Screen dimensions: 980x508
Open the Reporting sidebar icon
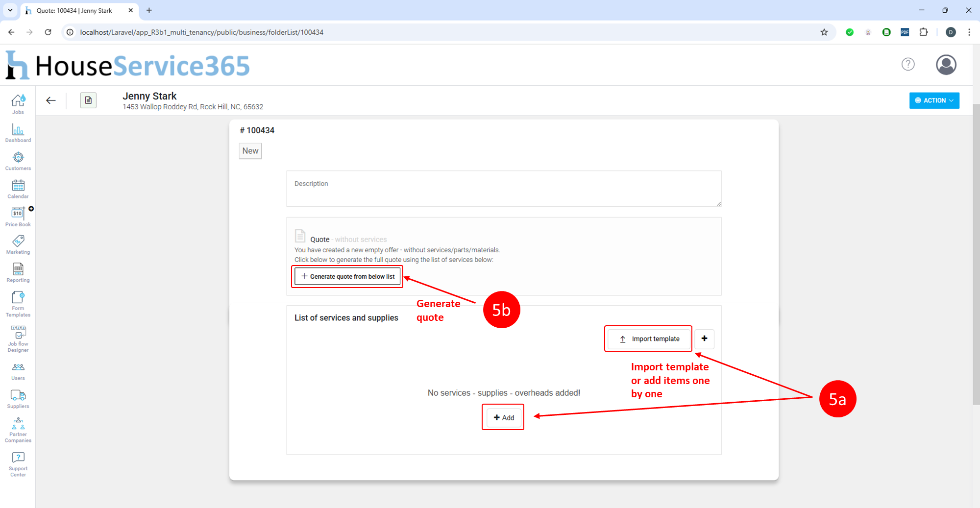(18, 272)
